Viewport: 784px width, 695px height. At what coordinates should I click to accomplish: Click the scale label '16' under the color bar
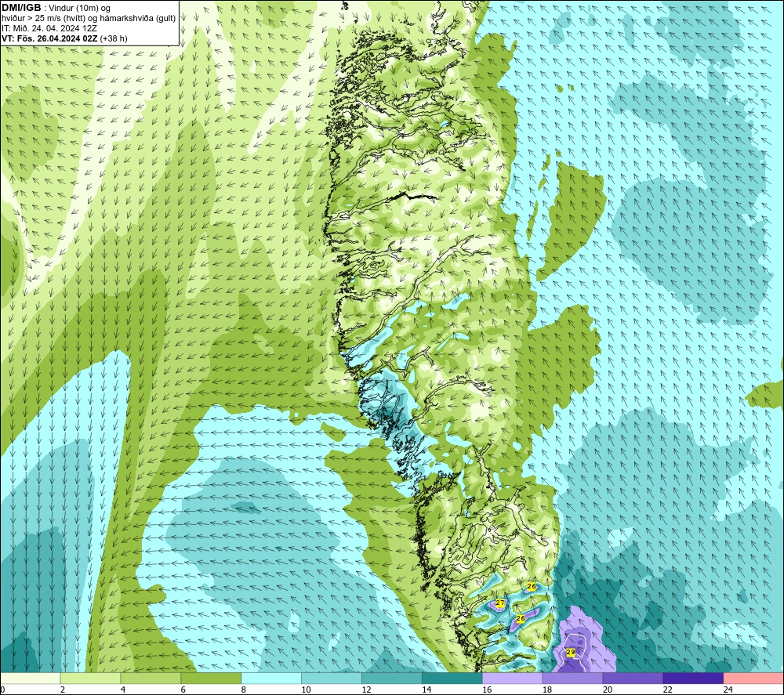487,690
